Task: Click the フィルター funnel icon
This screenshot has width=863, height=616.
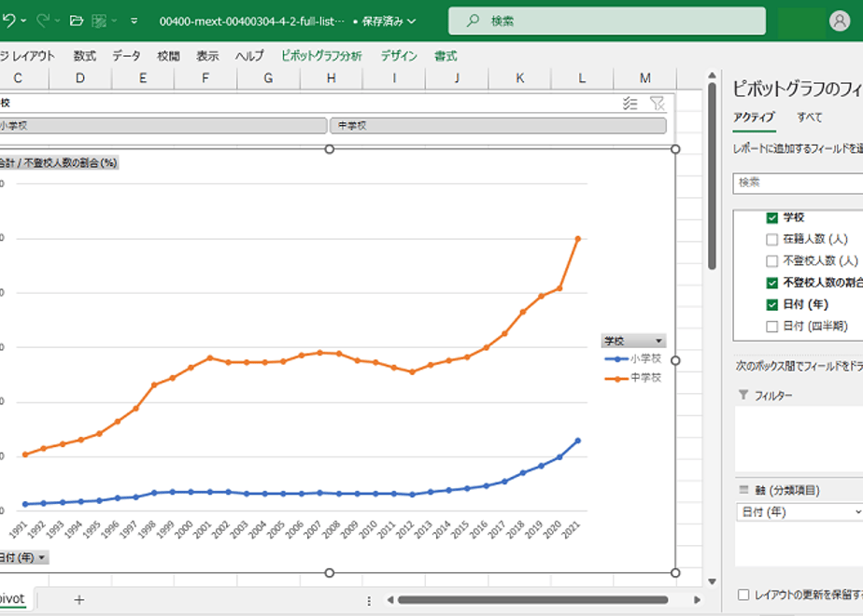Action: coord(743,395)
